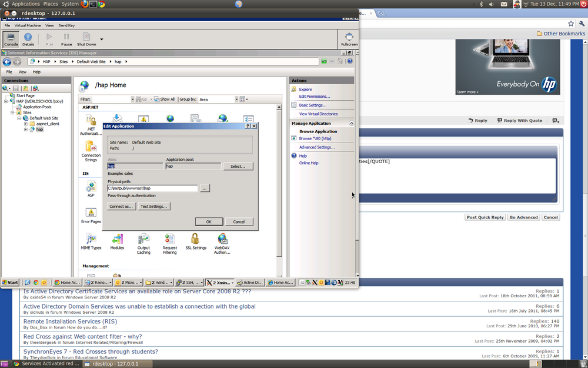Screen dimensions: 588x368
Task: Switch the VM to Fullscreen
Action: [349, 39]
